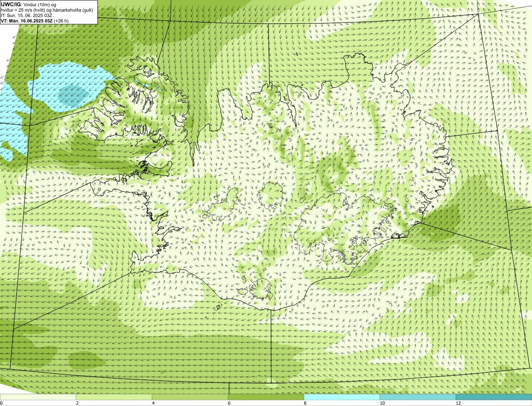The height and width of the screenshot is (406, 532).
Task: Select the light cyan 8–10 colour bar segment
Action: point(342,397)
